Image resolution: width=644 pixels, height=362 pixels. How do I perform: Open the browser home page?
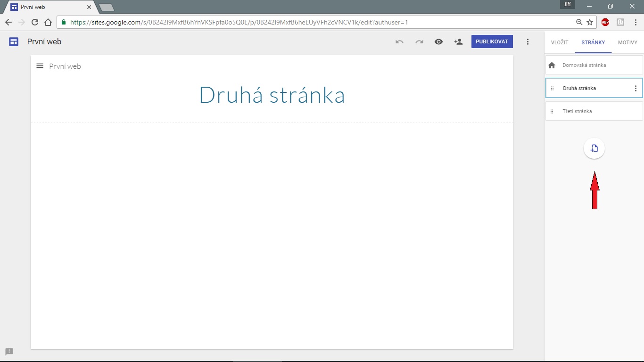[x=48, y=22]
